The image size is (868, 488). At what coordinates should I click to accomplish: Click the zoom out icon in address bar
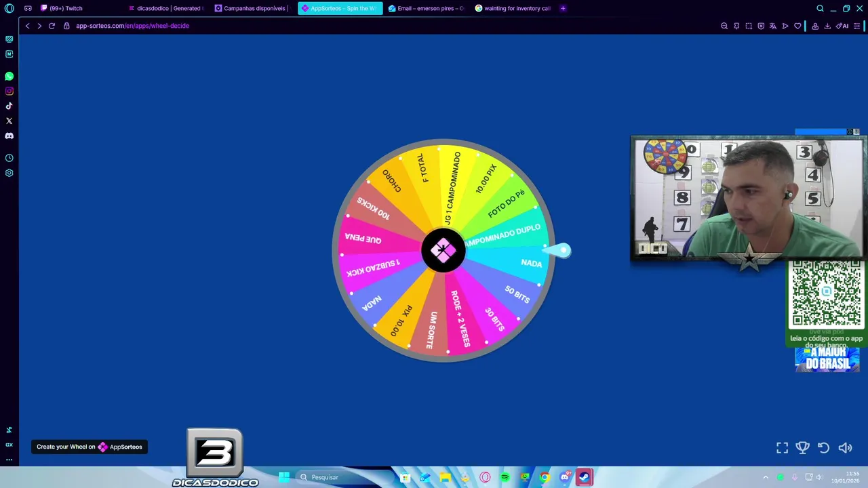pos(724,26)
